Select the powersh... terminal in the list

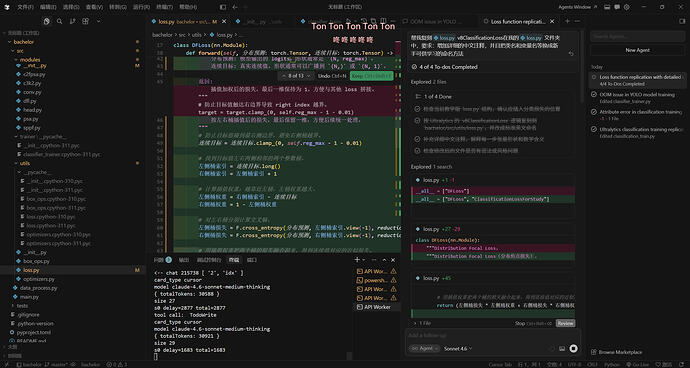pyautogui.click(x=376, y=280)
